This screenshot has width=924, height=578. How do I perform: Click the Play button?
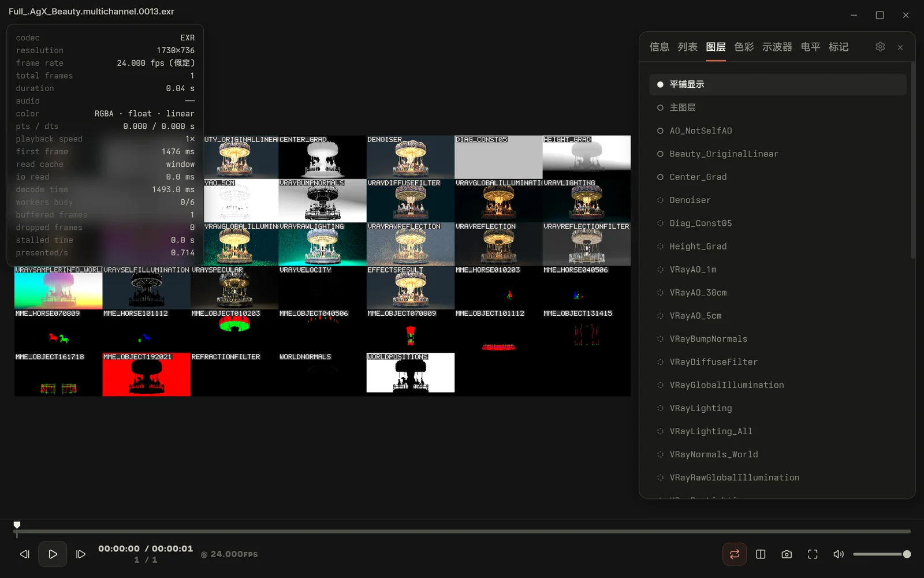[x=53, y=554]
